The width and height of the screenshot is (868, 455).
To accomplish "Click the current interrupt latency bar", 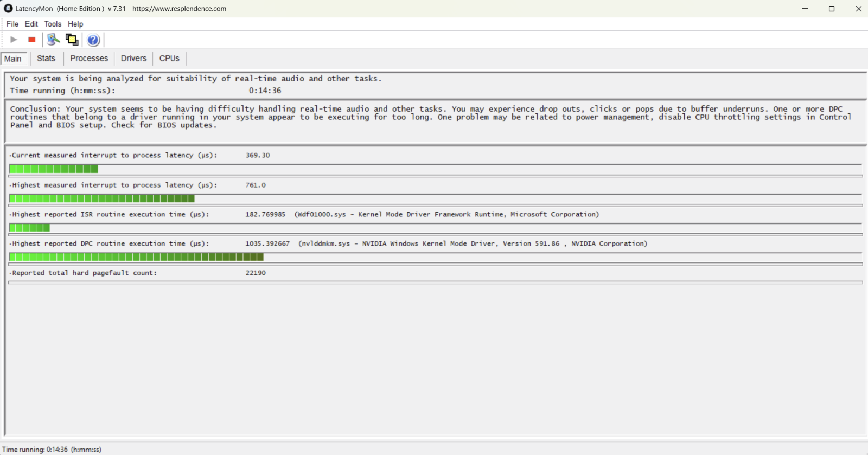I will click(54, 169).
